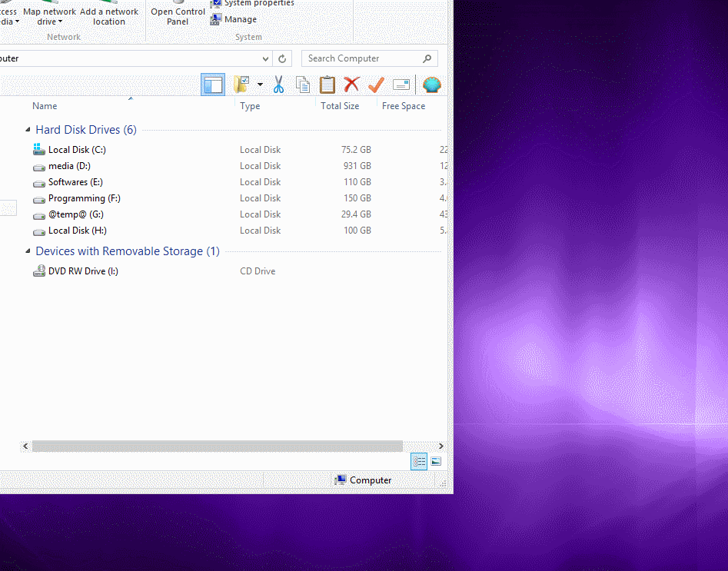728x571 pixels.
Task: Click the 75.2 GB total size value
Action: 356,150
